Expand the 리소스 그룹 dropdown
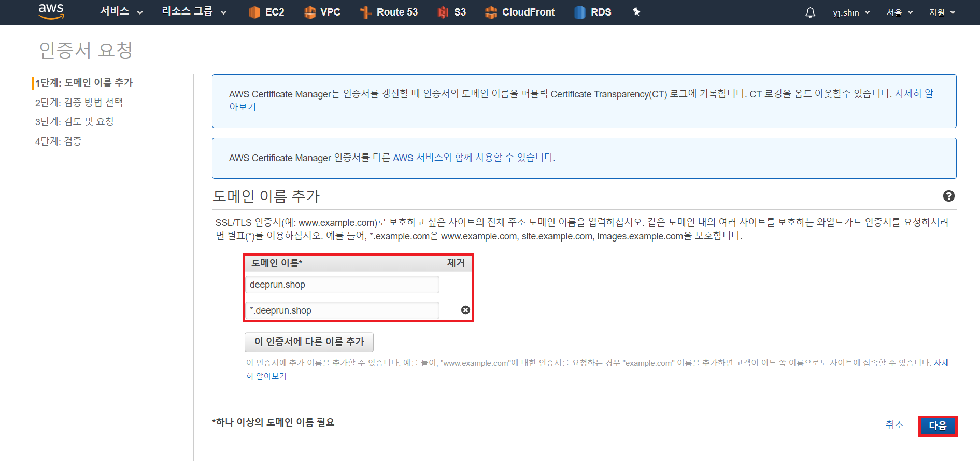 [194, 12]
